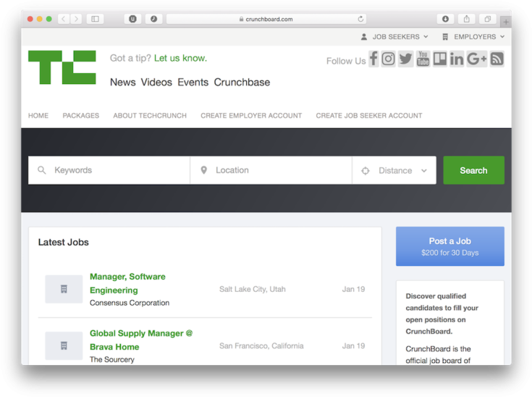Click 'Jan 19' date on San Francisco row
Viewport: 532px width, 397px height.
353,346
